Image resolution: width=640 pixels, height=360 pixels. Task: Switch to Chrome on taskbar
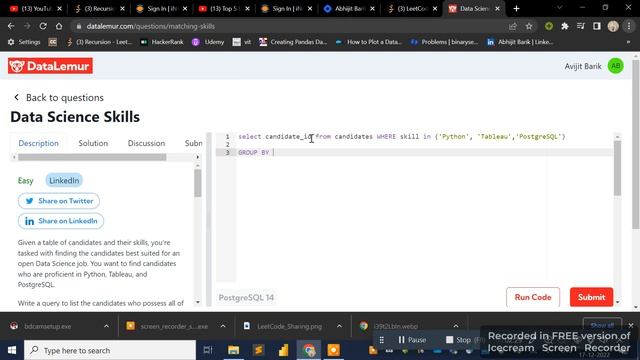[x=309, y=350]
